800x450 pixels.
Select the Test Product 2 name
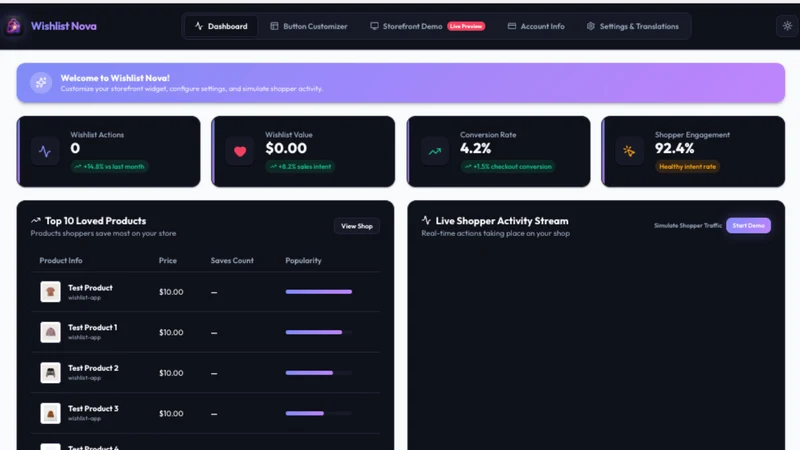93,368
